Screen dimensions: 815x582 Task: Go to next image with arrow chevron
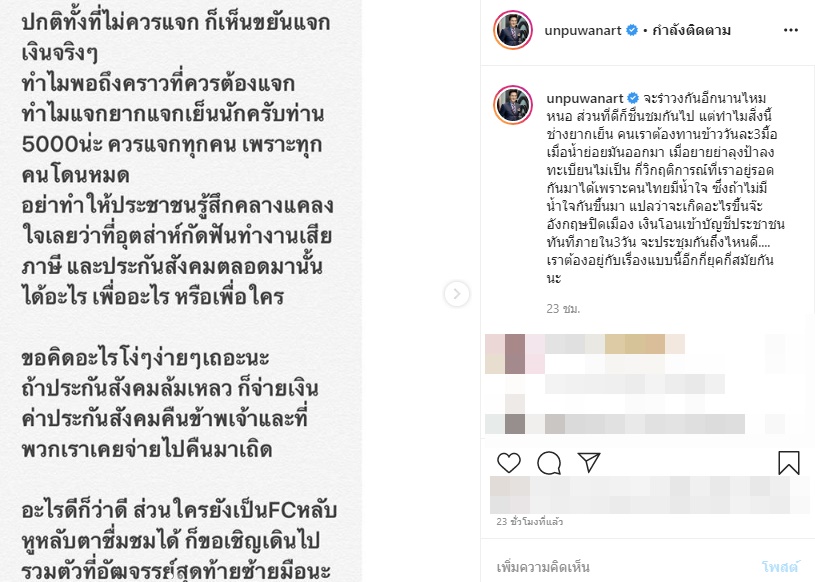457,294
